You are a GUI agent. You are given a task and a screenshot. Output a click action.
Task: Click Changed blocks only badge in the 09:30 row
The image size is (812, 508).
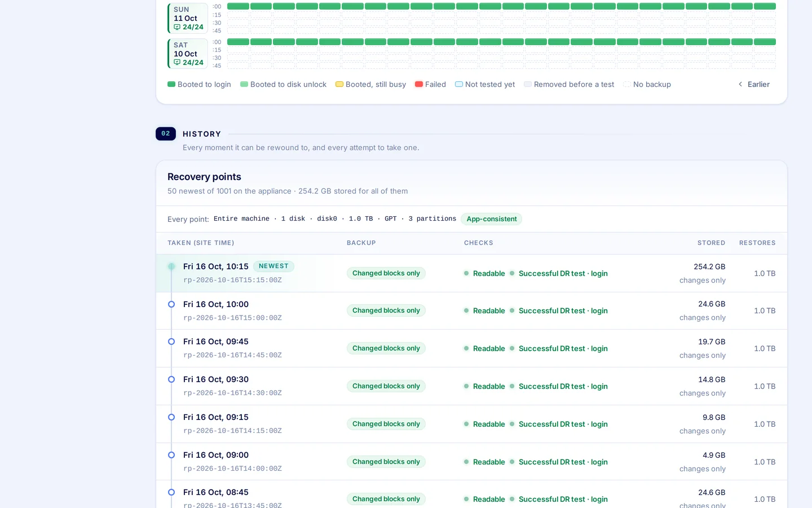click(x=386, y=386)
